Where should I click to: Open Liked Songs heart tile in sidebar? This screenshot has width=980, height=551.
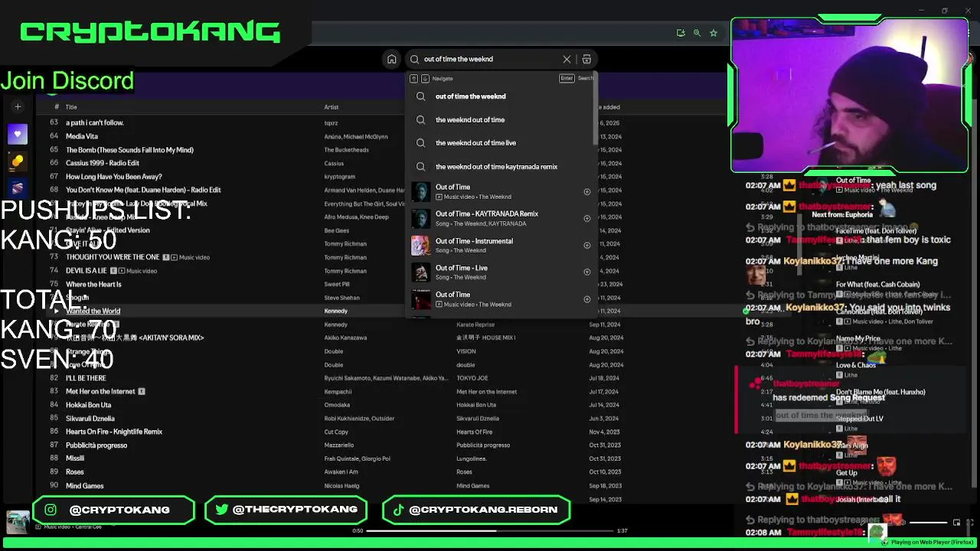click(18, 135)
